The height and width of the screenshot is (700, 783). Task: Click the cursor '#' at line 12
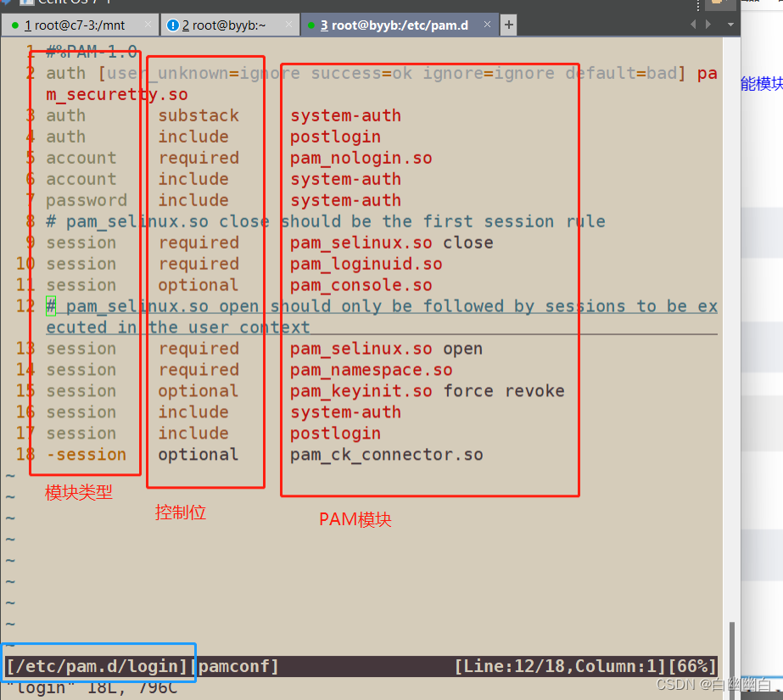tap(51, 306)
